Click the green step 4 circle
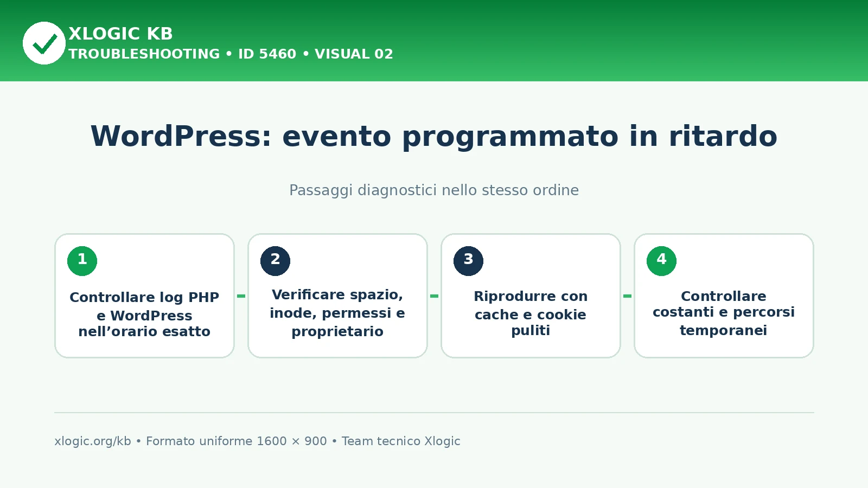Viewport: 868px width, 488px height. coord(661,261)
